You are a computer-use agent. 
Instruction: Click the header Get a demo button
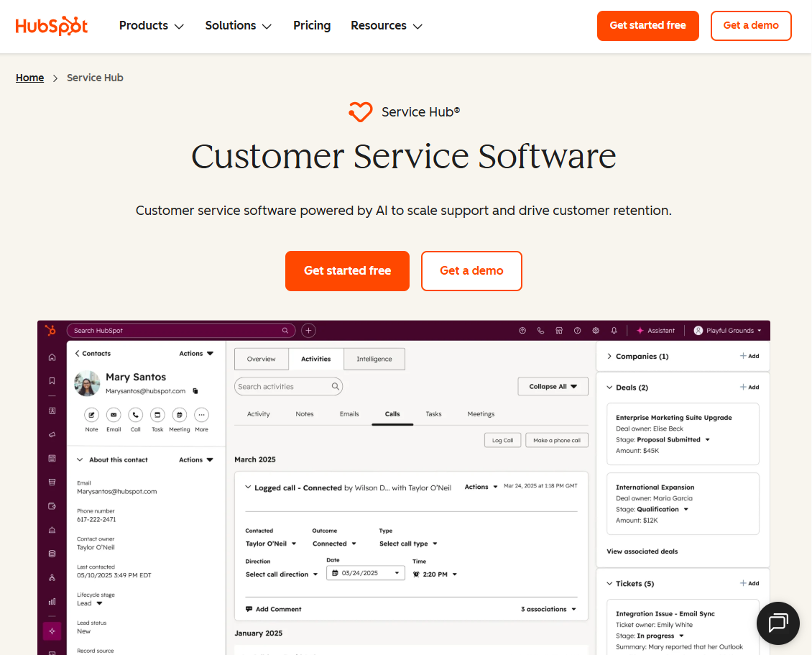751,25
